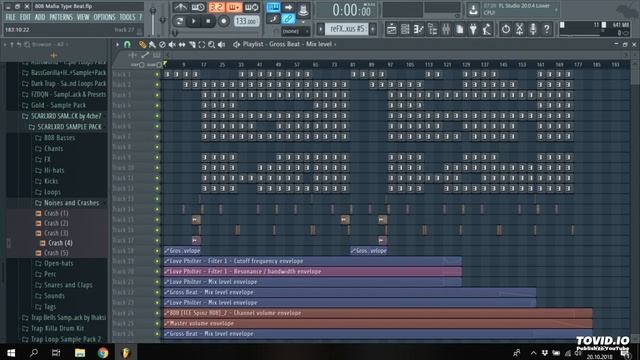Select the playlist Select tool

[x=202, y=44]
